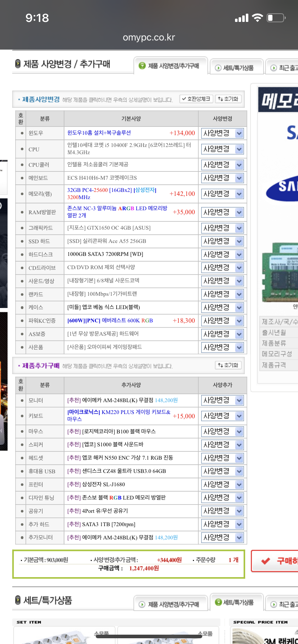Screen dimensions: 298x644
Task: Click 마이크로닉스 KM220 PLUS keyboard link
Action: point(119,415)
